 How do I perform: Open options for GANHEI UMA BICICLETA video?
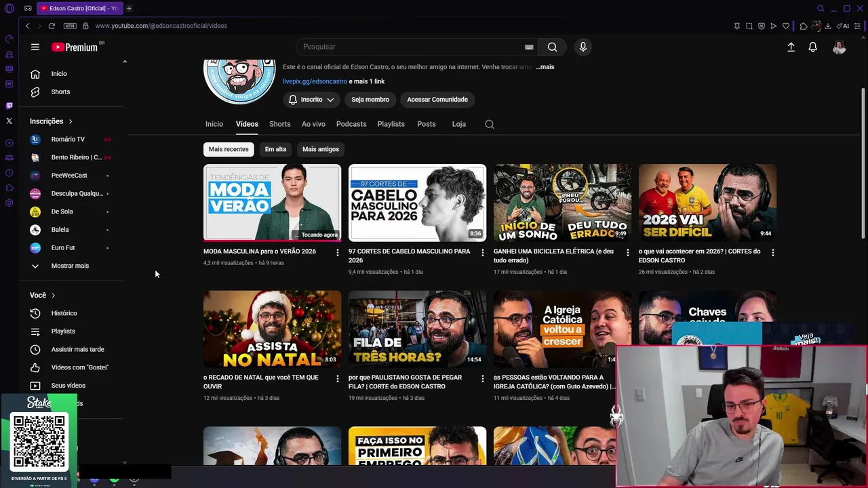click(627, 252)
